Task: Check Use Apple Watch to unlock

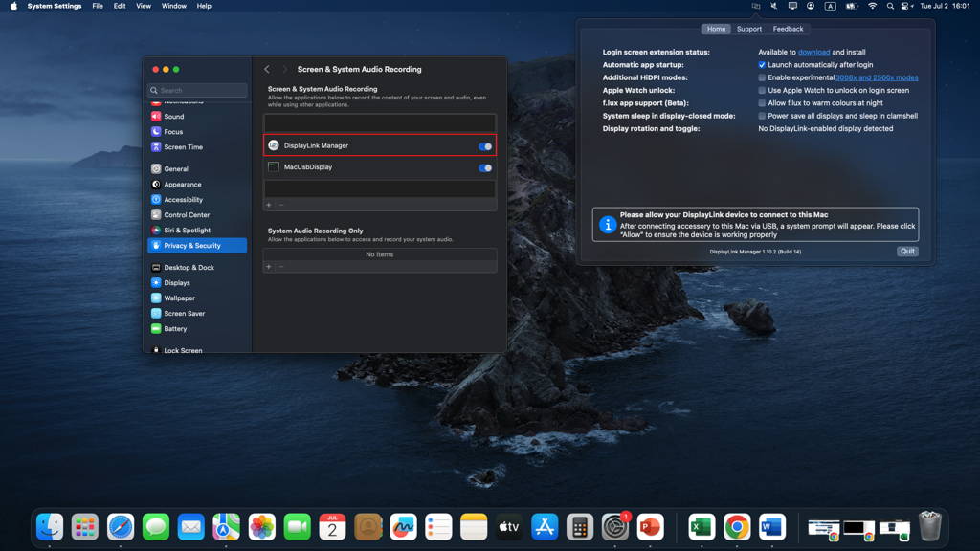Action: (x=762, y=91)
